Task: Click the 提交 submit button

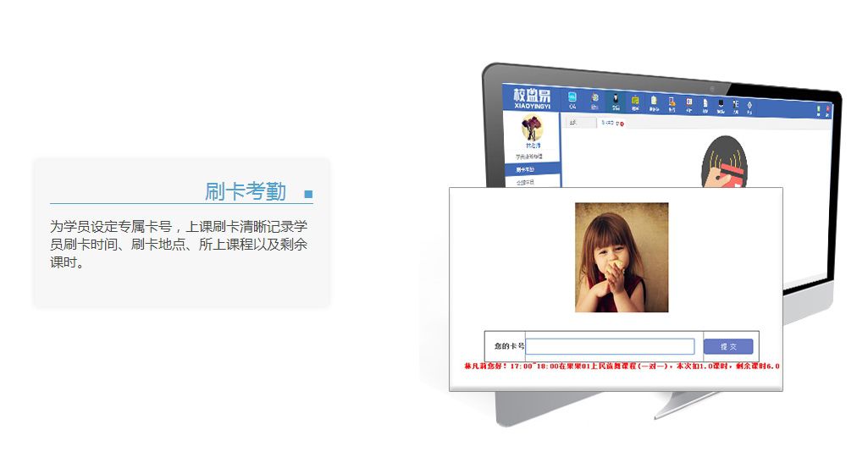Action: [727, 346]
